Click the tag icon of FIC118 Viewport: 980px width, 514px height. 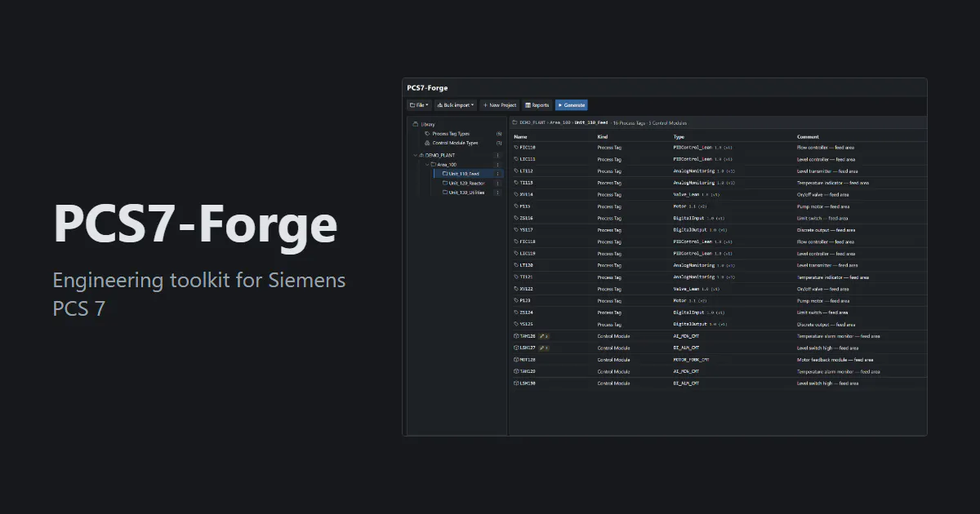[x=516, y=241]
